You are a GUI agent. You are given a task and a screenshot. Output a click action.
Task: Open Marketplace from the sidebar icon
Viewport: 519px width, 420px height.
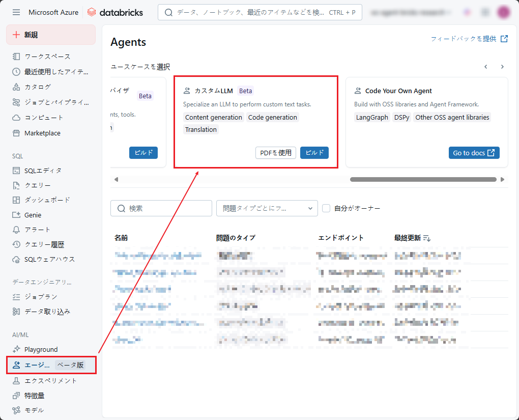tap(16, 133)
